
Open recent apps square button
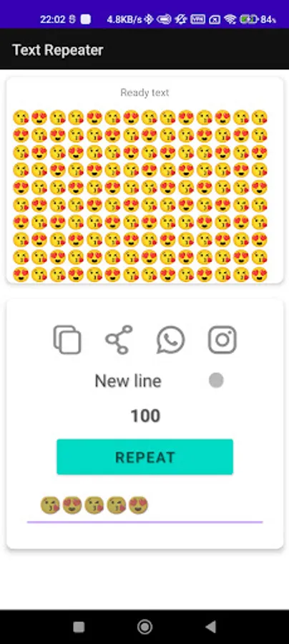(x=79, y=627)
